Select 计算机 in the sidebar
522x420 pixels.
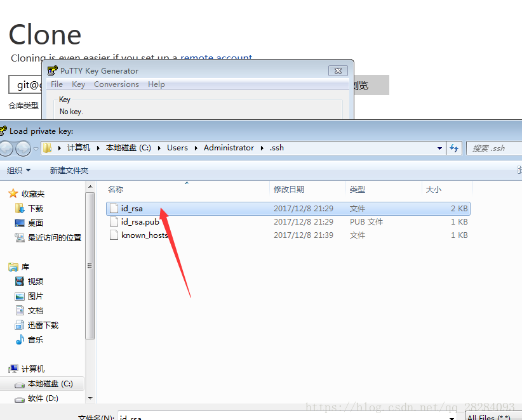tap(27, 369)
